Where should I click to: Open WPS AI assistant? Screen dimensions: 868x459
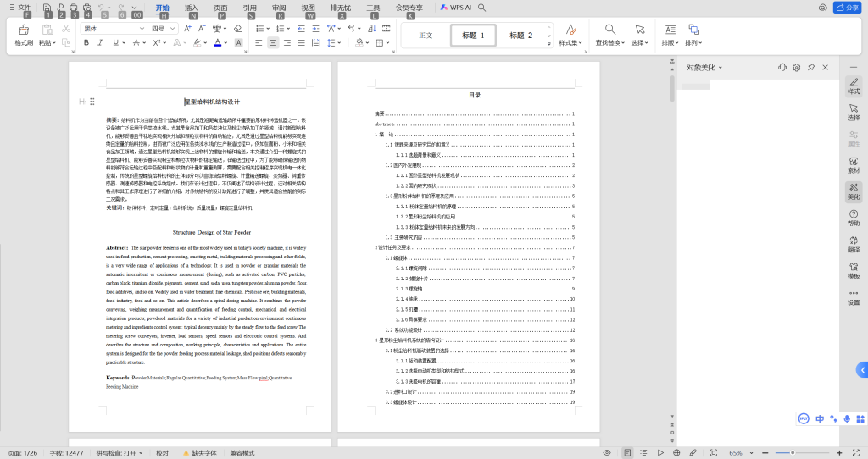pyautogui.click(x=456, y=7)
